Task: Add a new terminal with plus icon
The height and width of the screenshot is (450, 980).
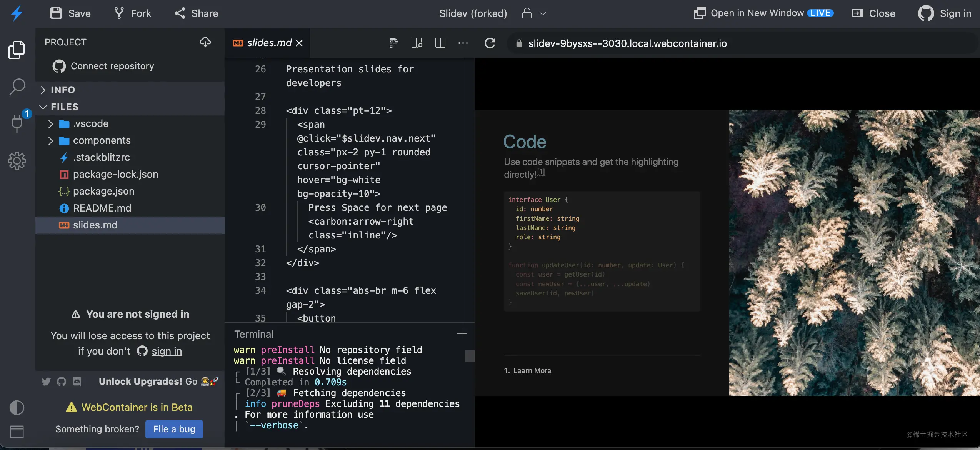Action: click(x=462, y=333)
